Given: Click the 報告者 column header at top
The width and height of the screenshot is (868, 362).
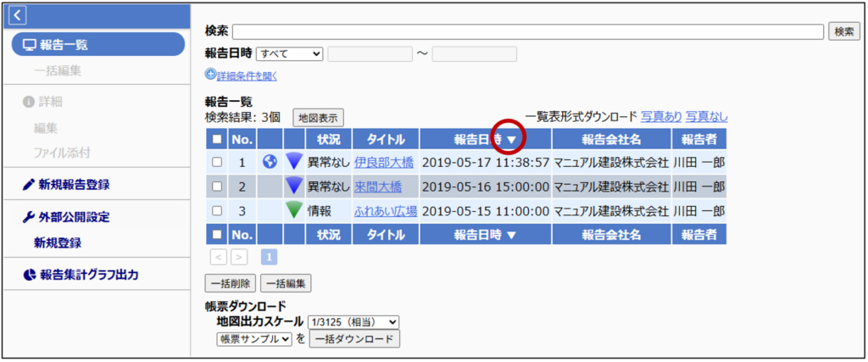Looking at the screenshot, I should (699, 140).
